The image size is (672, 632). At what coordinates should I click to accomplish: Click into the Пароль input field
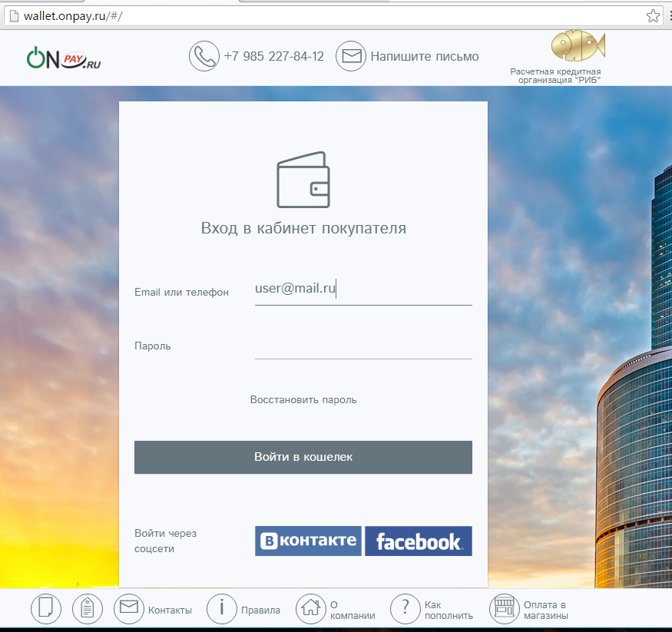362,346
